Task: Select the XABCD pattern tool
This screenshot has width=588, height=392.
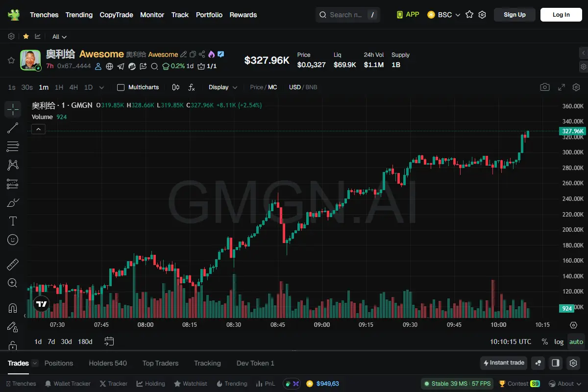Action: 13,165
